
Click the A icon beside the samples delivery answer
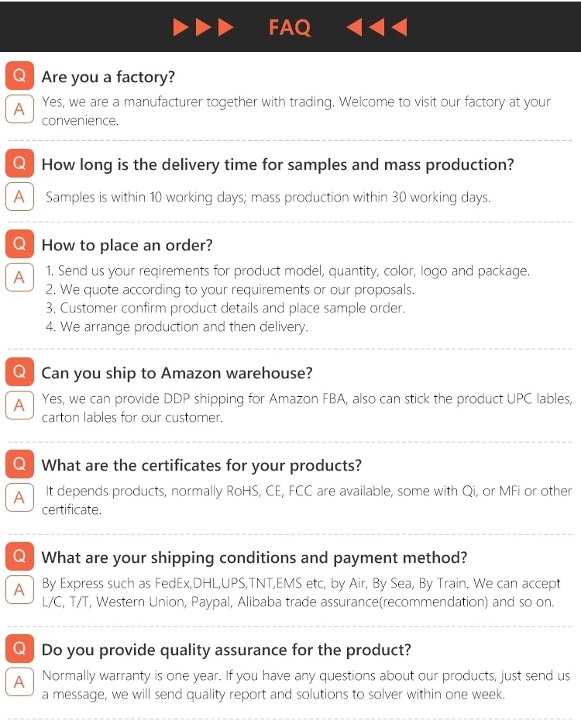click(x=19, y=197)
